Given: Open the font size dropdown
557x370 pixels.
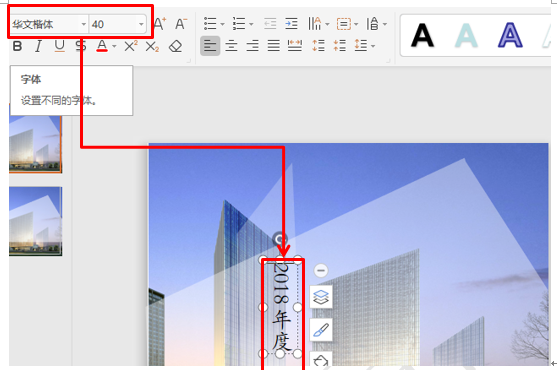Looking at the screenshot, I should point(141,24).
